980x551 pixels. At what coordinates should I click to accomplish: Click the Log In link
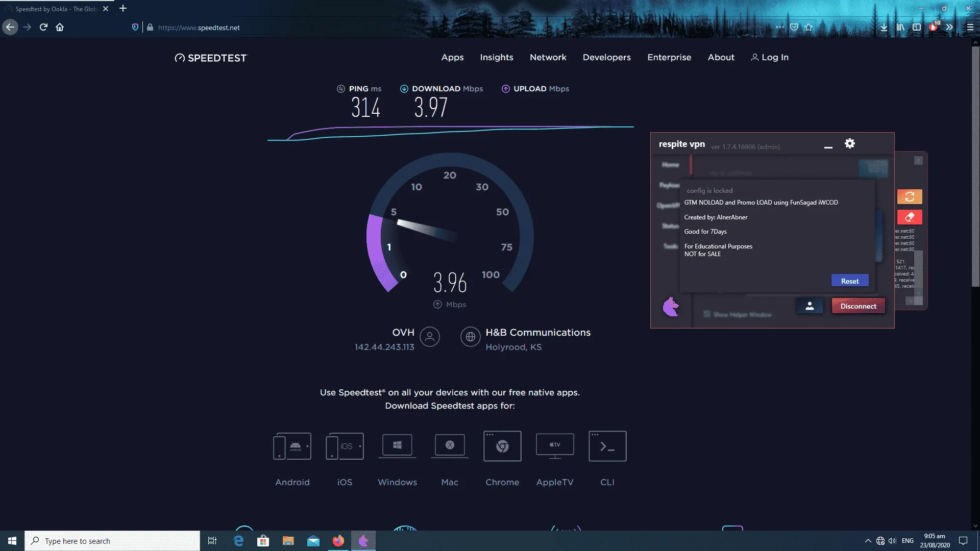770,58
